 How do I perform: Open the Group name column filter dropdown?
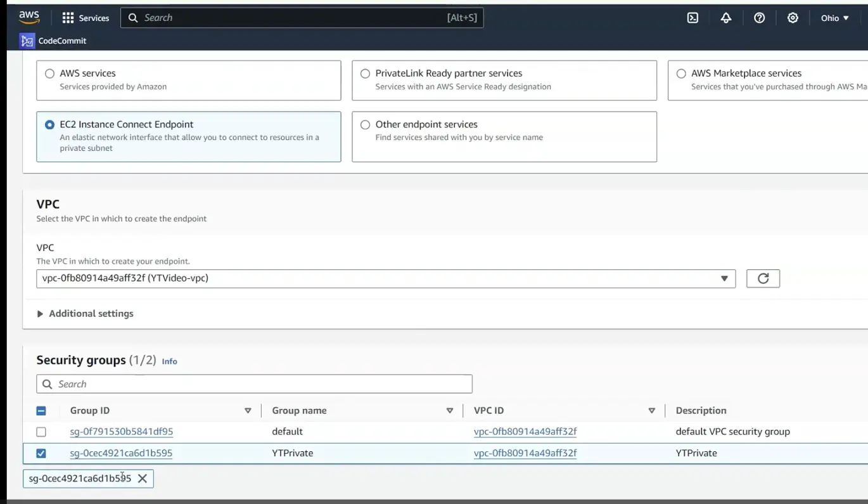pos(450,410)
